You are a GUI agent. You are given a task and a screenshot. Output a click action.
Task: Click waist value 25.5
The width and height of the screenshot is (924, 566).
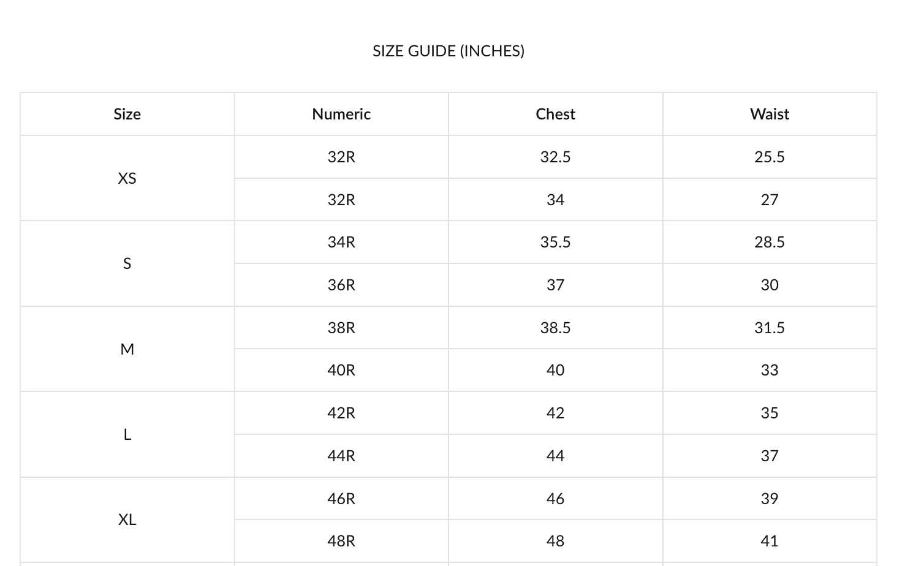(x=770, y=157)
